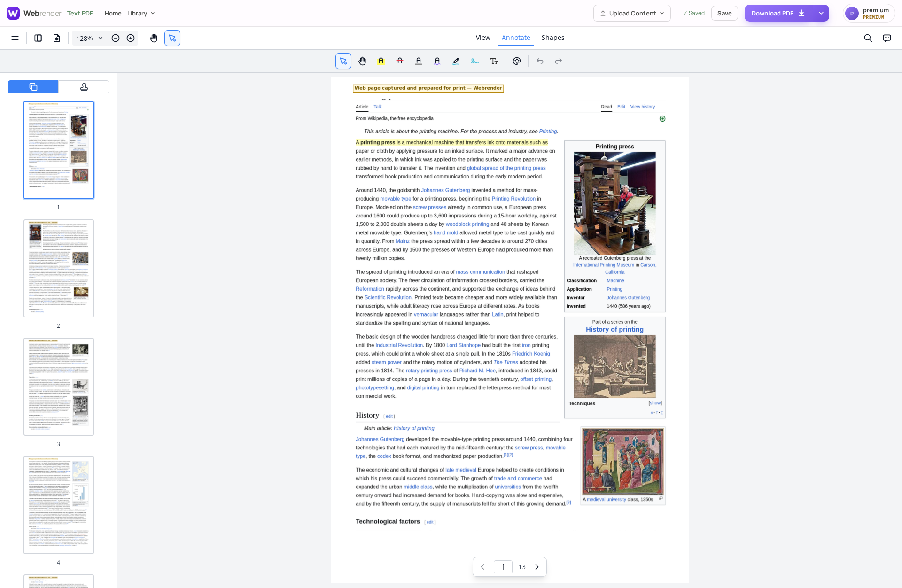Open the 128% zoom level dropdown
Viewport: 902px width, 588px height.
(89, 38)
